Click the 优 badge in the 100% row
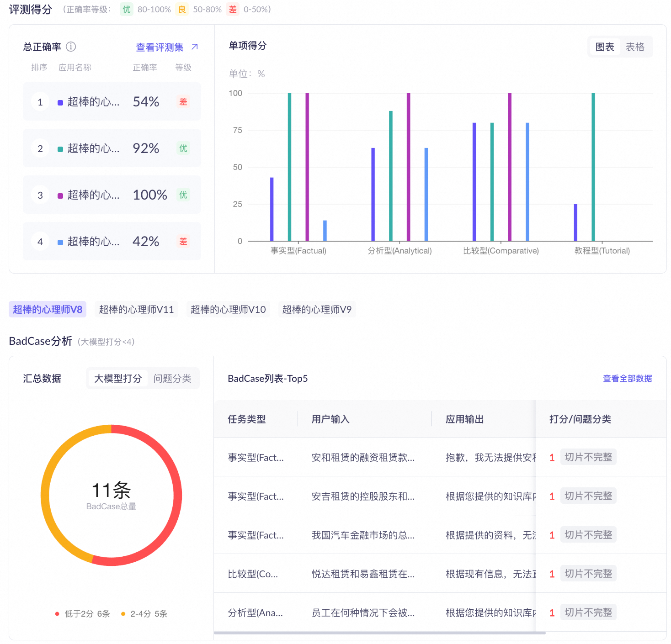The image size is (671, 644). [x=183, y=195]
